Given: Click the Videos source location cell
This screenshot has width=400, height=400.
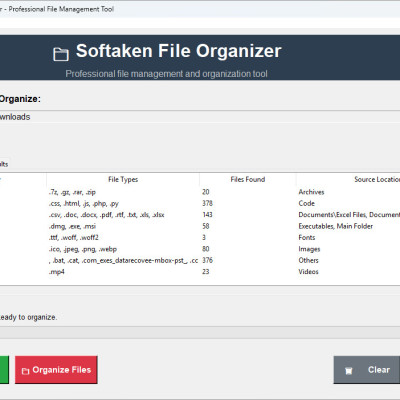Looking at the screenshot, I should point(308,272).
